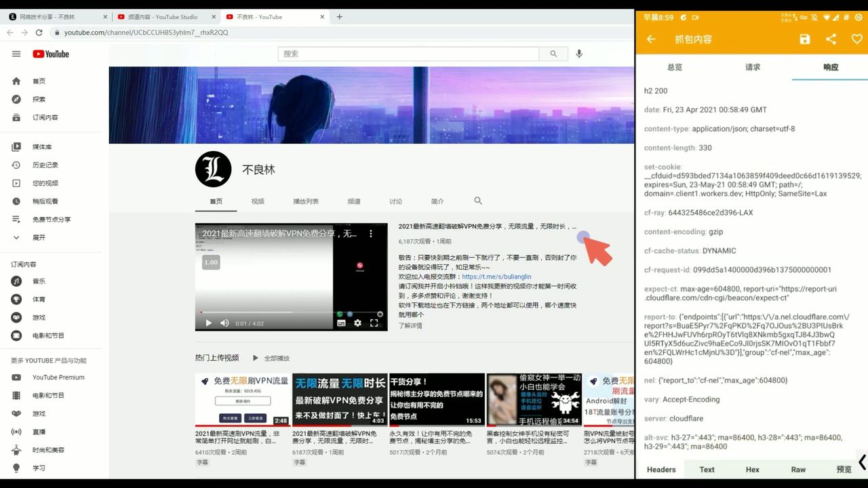
Task: Open the save capture icon in the packet app
Action: (804, 39)
